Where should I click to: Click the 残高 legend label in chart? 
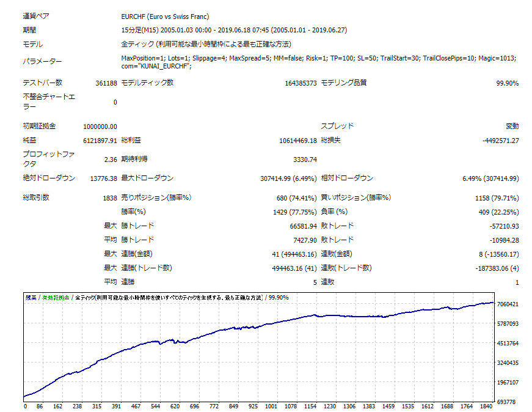pyautogui.click(x=31, y=298)
